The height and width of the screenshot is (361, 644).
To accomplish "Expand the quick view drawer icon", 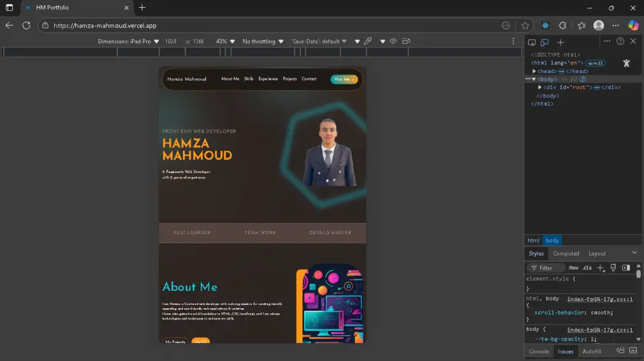I will pyautogui.click(x=633, y=350).
